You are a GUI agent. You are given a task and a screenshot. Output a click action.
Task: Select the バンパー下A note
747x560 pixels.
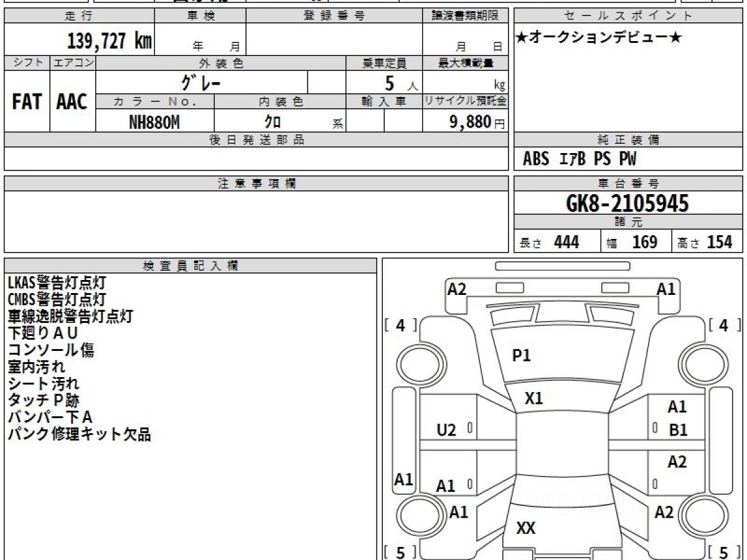coord(50,417)
